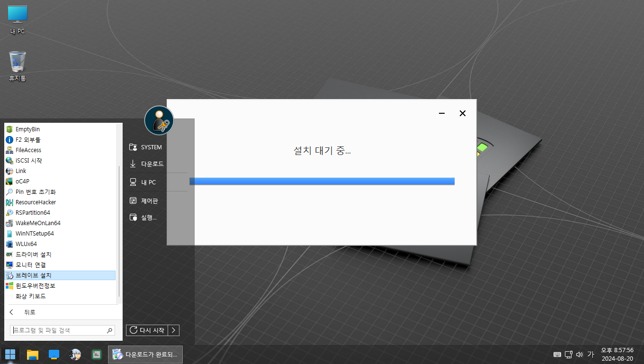
Task: Close the 설치 대기 중 installer window
Action: tap(463, 113)
